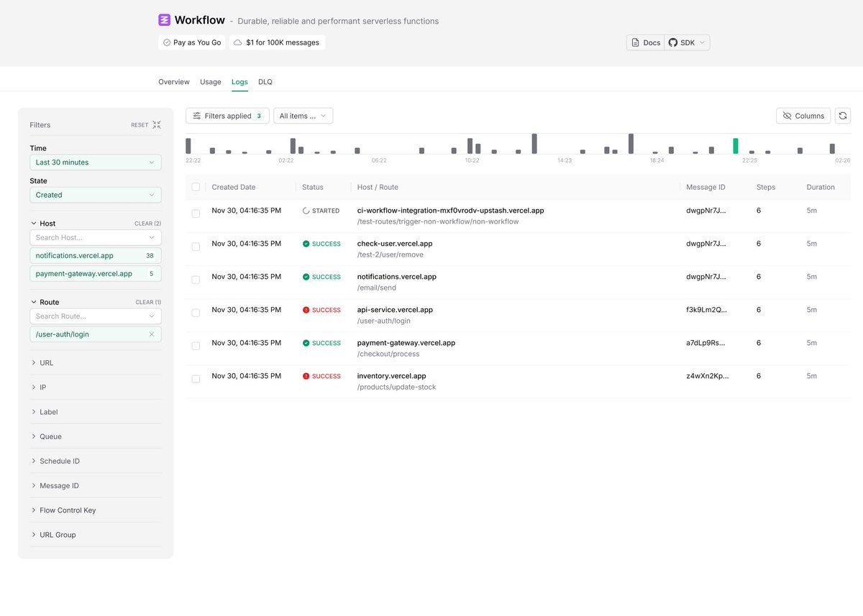Check the ci-workflow-integration row checkbox

(x=196, y=213)
